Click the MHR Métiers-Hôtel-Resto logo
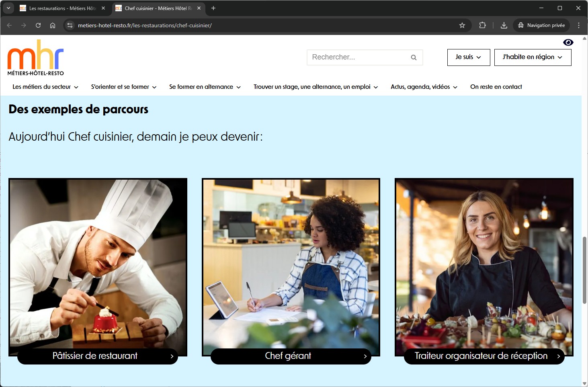The width and height of the screenshot is (588, 387). (x=35, y=57)
